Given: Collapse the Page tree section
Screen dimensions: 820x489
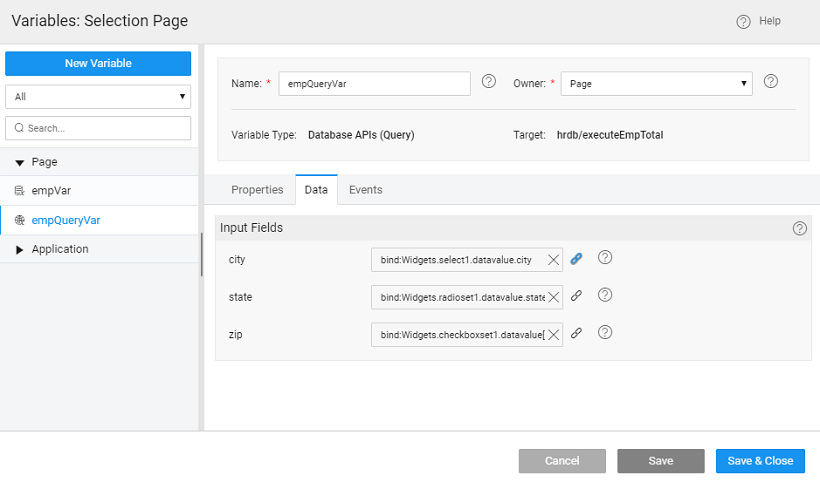Looking at the screenshot, I should coord(20,162).
